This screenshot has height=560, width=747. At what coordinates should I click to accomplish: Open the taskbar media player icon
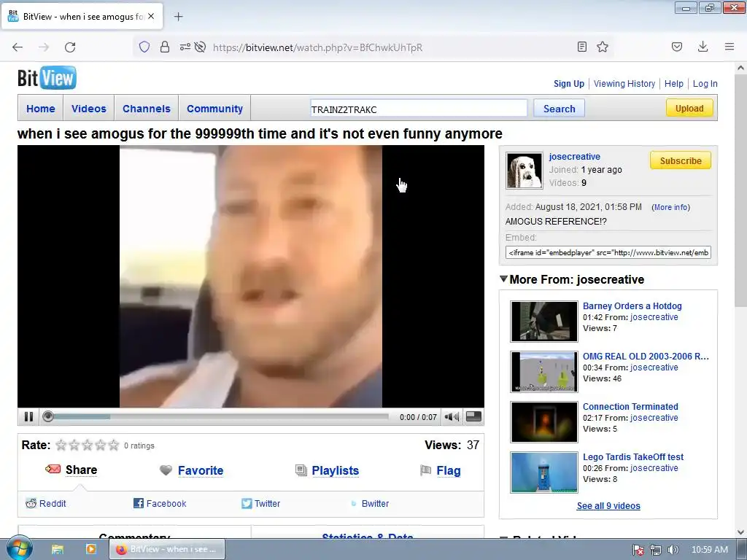point(90,549)
